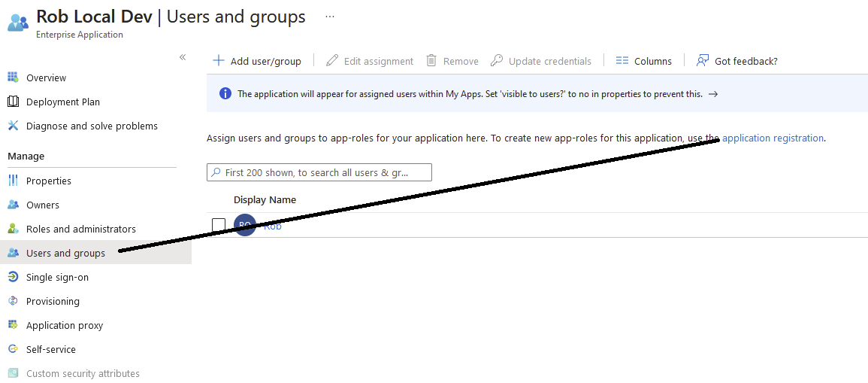Click the Got feedback person icon
This screenshot has height=383, width=868.
tap(703, 60)
